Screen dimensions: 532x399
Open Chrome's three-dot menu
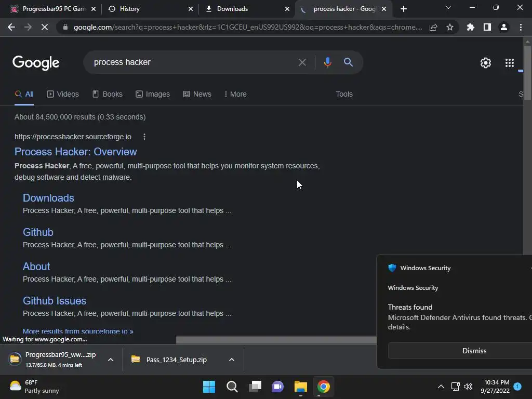point(521,27)
